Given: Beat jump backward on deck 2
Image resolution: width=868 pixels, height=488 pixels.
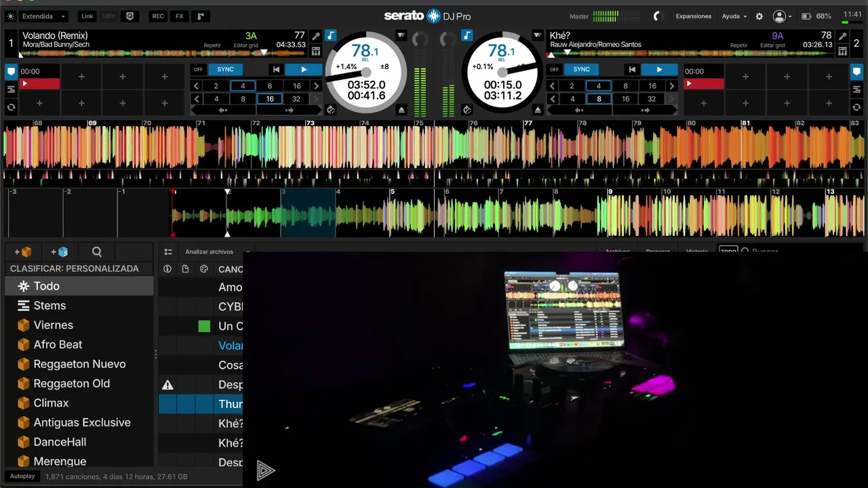Looking at the screenshot, I should [578, 110].
